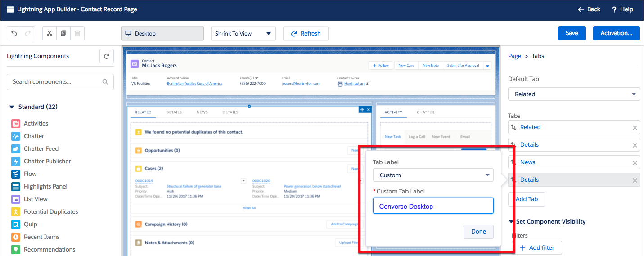Click the Redo icon
Image resolution: width=644 pixels, height=256 pixels.
point(28,33)
